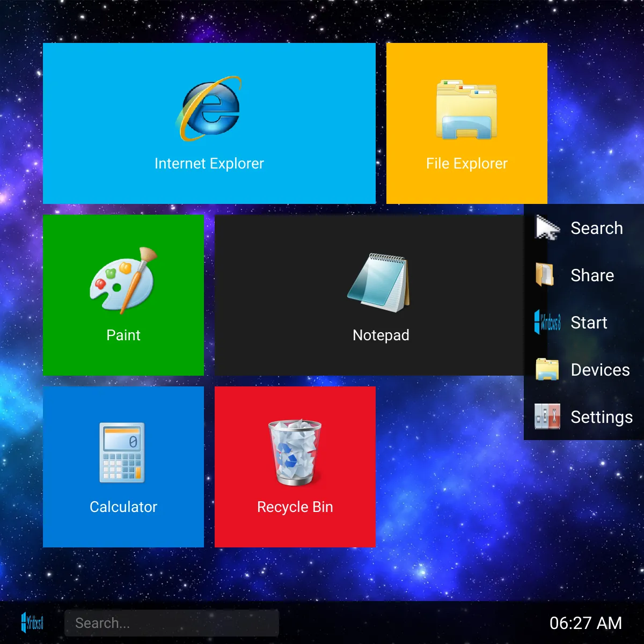Open the Calculator icon
Viewport: 644px width, 644px height.
point(123,452)
